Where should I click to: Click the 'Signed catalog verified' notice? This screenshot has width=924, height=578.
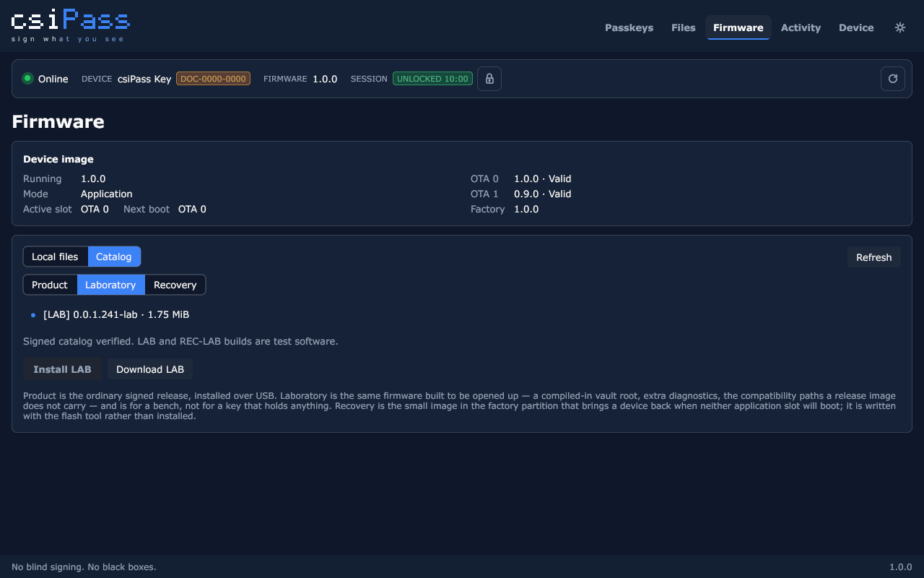pyautogui.click(x=180, y=341)
